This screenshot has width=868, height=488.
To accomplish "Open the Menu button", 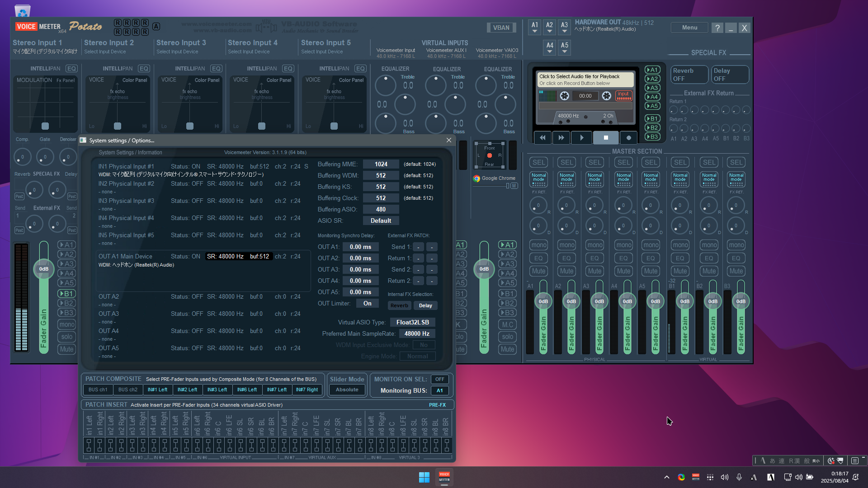I will tap(689, 28).
